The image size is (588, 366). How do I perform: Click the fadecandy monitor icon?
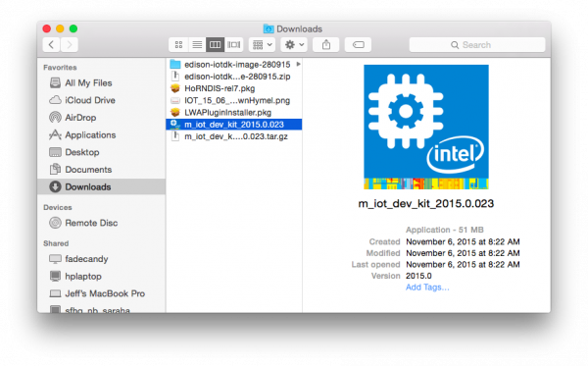pos(55,259)
